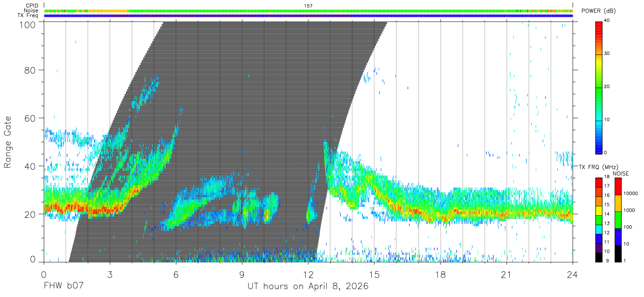Screen dimensions: 644x297
Task: Click the 'POWER (dB)' legend title
Action: click(x=598, y=11)
